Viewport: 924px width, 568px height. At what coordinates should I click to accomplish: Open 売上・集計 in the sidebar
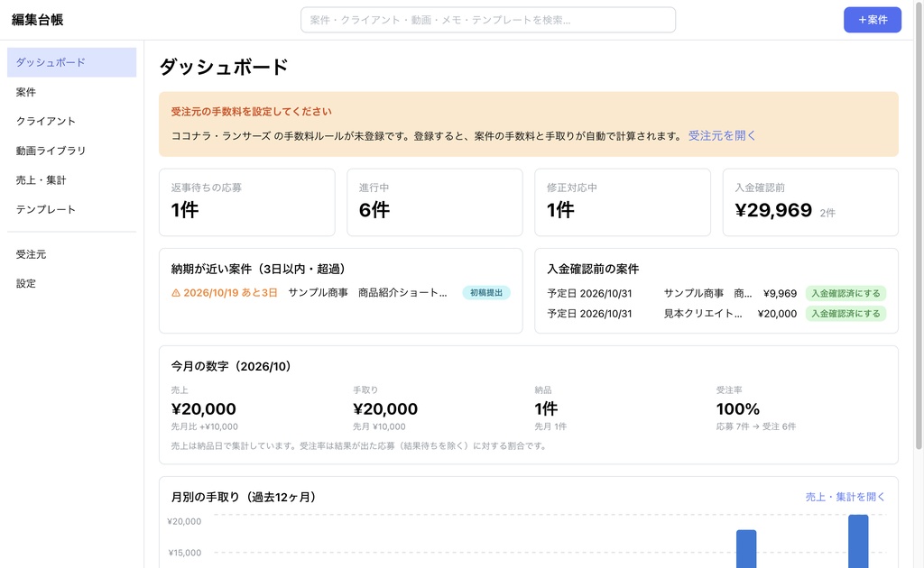pos(71,180)
